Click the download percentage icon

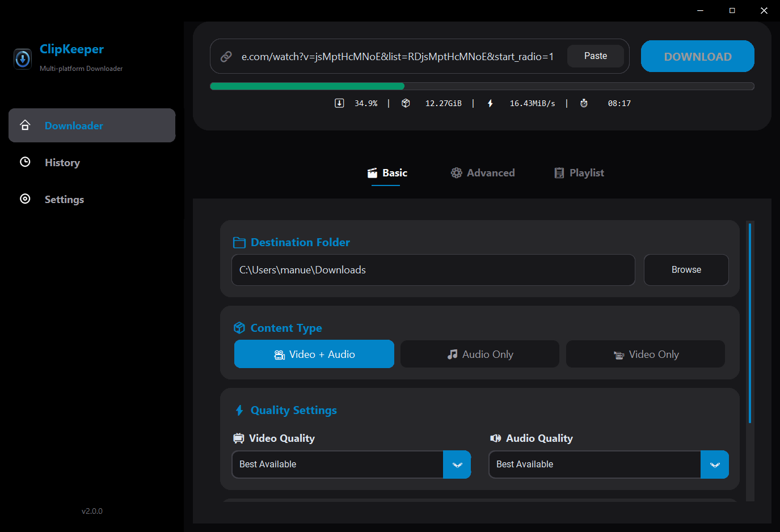point(339,103)
